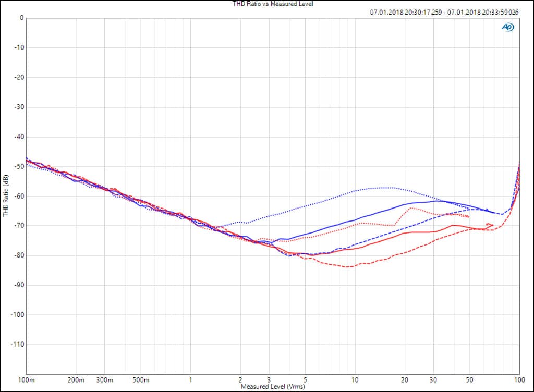The image size is (534, 392).
Task: Click the 0 tick label on the Y axis
Action: click(x=21, y=18)
